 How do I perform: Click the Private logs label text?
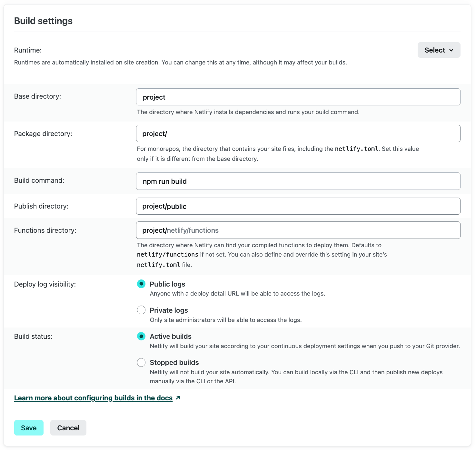169,310
